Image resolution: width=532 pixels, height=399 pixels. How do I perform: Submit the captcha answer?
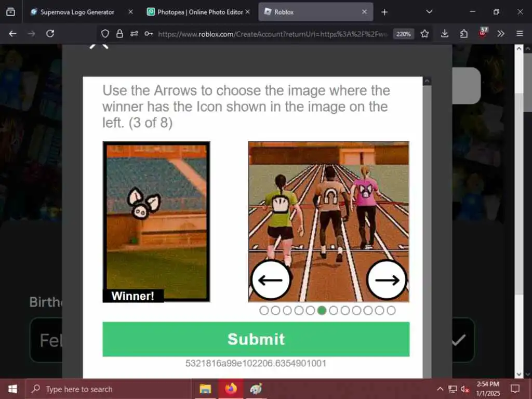(256, 339)
